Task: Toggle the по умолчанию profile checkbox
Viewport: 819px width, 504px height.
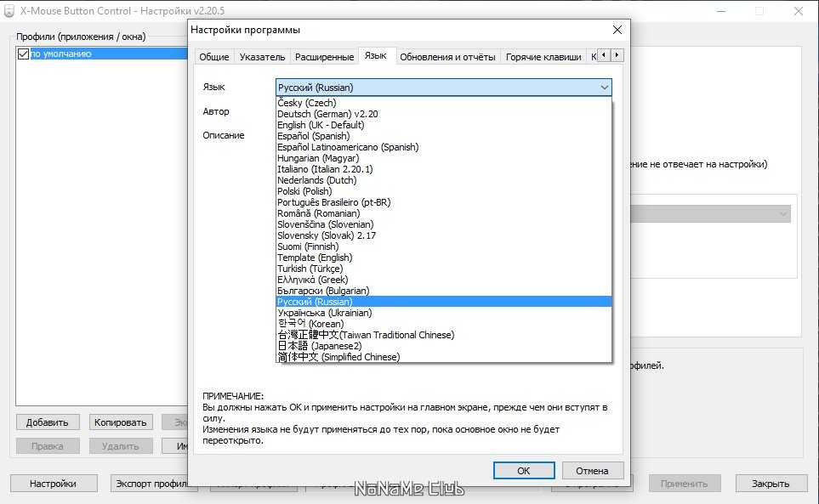Action: pos(23,54)
